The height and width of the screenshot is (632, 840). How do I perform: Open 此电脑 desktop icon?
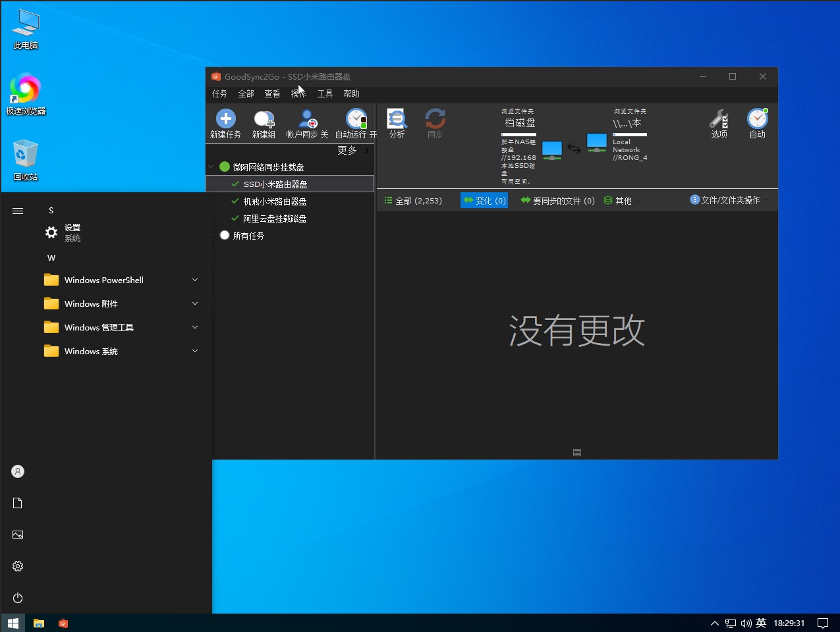click(26, 29)
